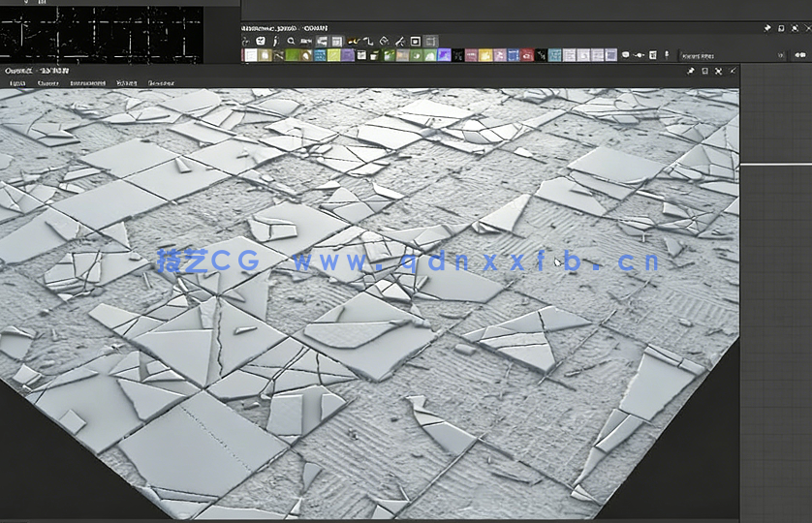The width and height of the screenshot is (812, 523).
Task: Pin the 3D view panel
Action: point(690,71)
